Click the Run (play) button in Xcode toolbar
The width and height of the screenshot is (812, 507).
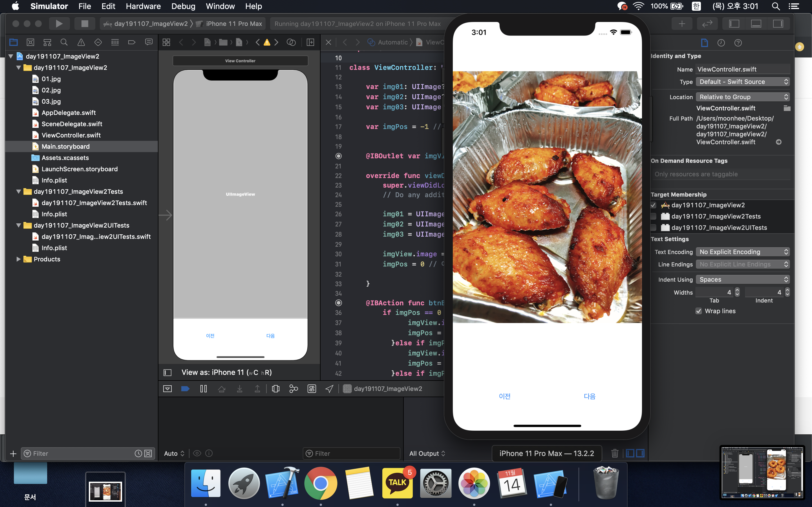59,23
